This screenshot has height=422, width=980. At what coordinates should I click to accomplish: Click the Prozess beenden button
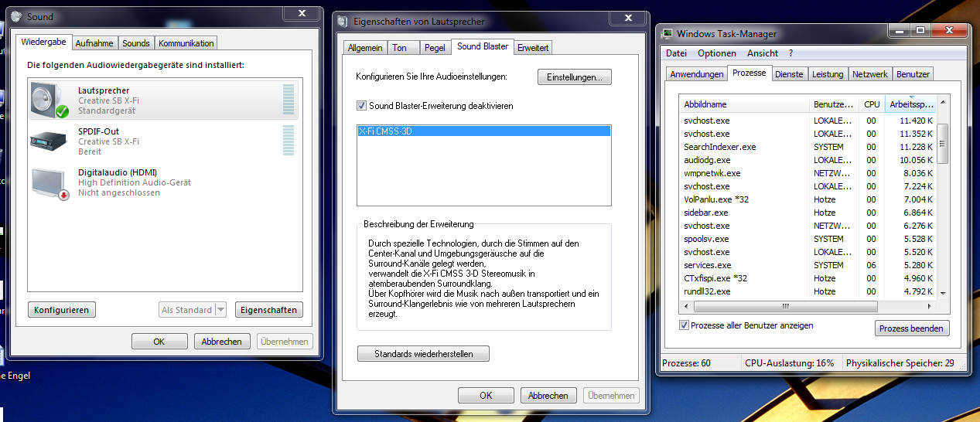(x=912, y=328)
